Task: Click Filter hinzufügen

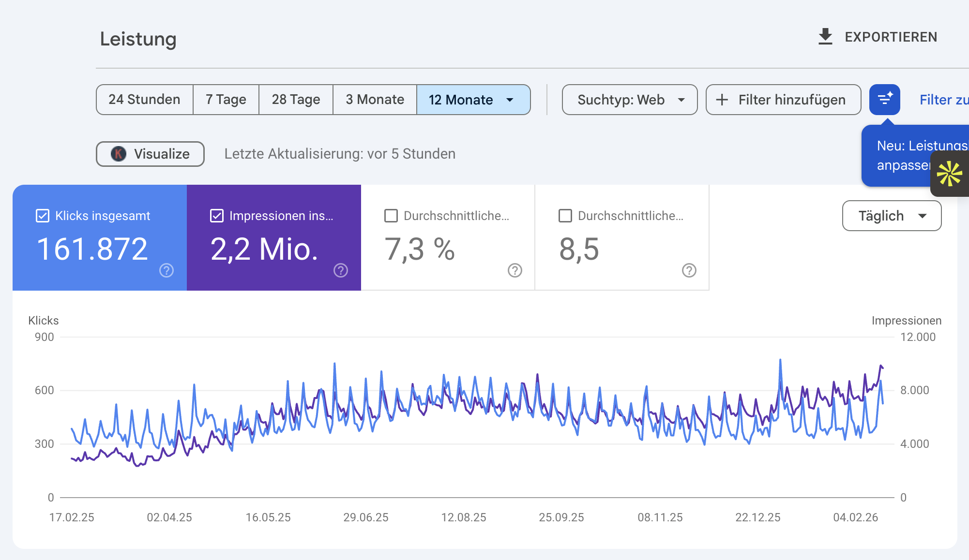Action: 782,100
